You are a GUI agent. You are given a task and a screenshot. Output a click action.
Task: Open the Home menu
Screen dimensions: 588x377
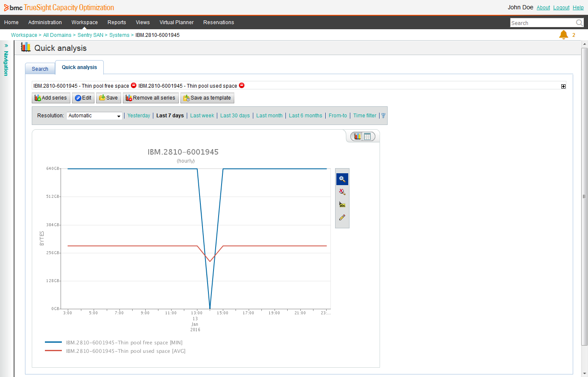point(11,22)
